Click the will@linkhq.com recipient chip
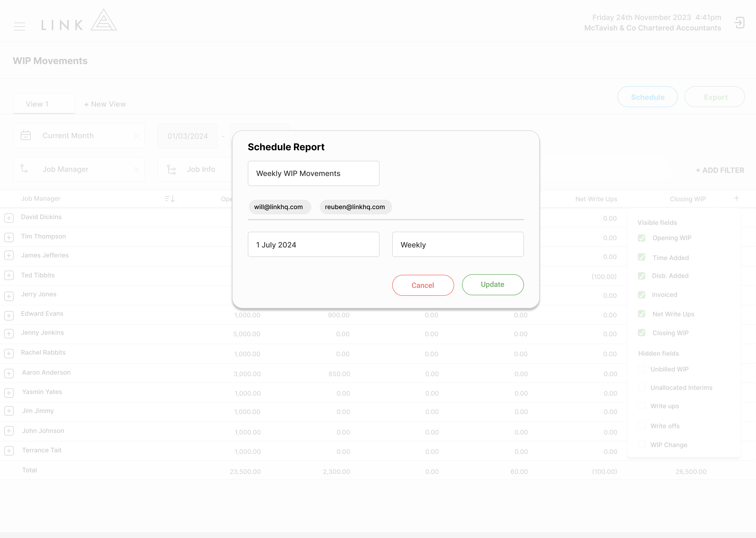Image resolution: width=756 pixels, height=538 pixels. (280, 207)
